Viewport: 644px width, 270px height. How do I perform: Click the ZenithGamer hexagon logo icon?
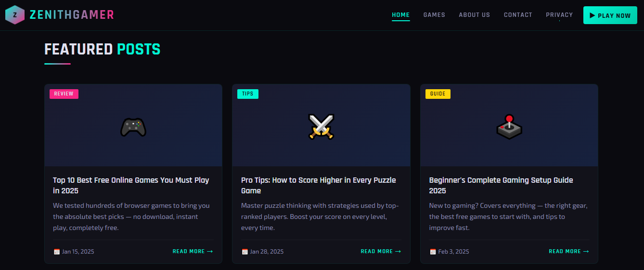15,15
